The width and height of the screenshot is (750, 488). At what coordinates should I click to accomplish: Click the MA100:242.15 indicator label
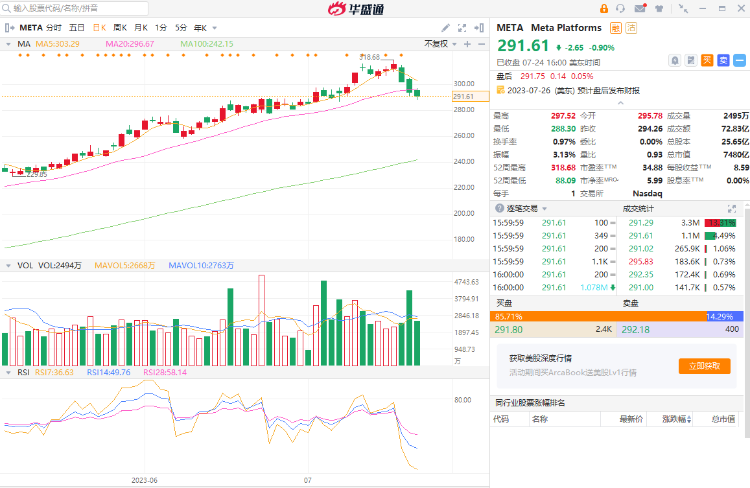[207, 44]
